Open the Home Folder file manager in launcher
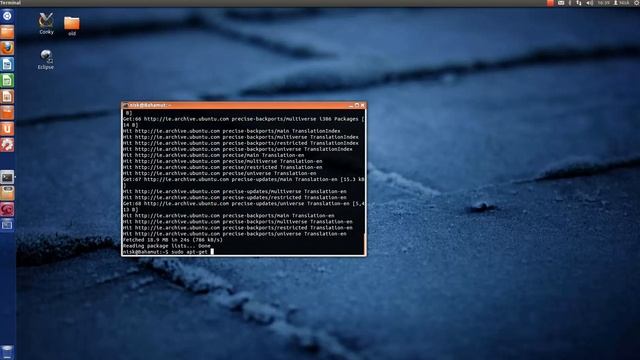This screenshot has height=360, width=640. pyautogui.click(x=7, y=32)
